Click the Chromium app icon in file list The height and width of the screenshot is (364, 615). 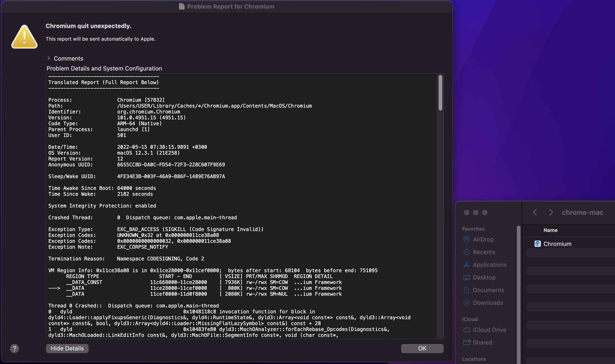[x=538, y=243]
